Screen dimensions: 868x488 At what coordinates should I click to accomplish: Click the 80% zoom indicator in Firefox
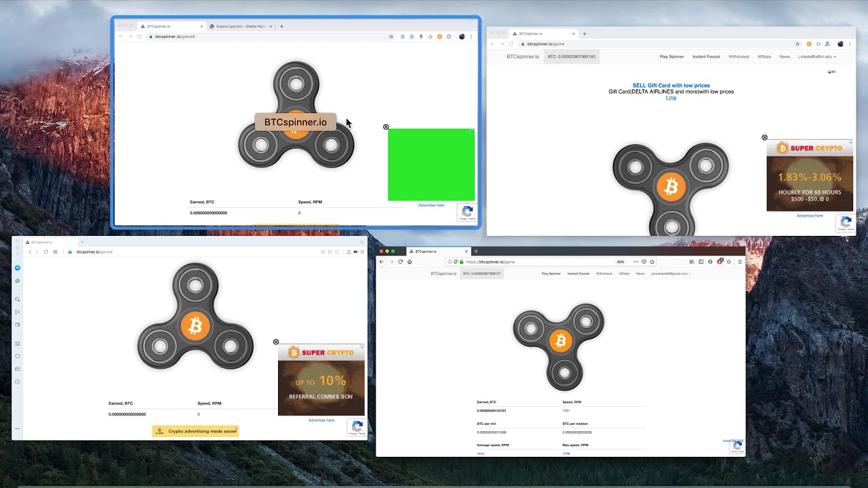(x=620, y=262)
